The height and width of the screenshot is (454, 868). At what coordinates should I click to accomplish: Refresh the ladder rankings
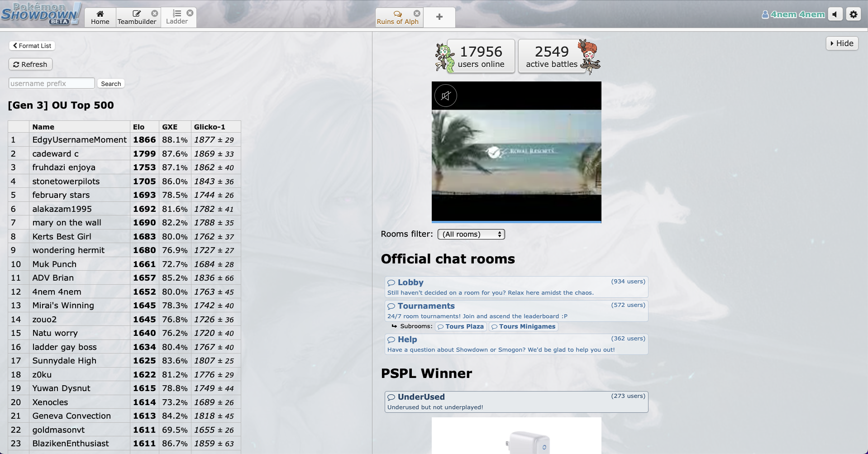tap(30, 64)
